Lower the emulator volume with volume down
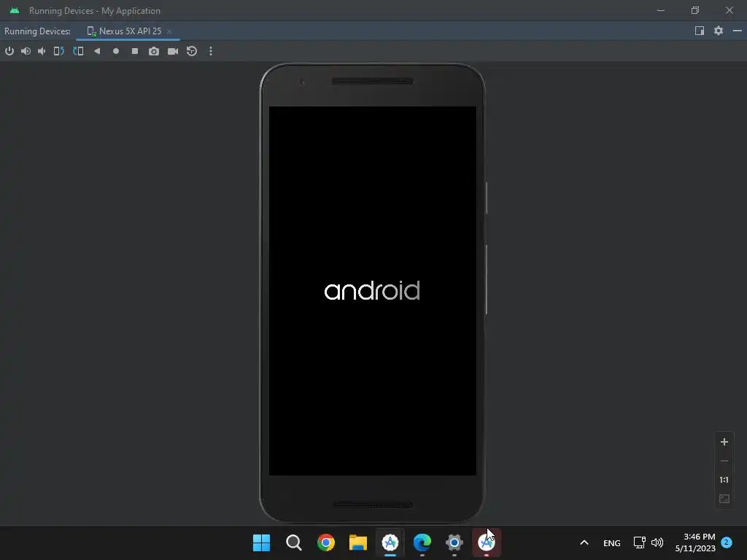Image resolution: width=747 pixels, height=560 pixels. tap(42, 51)
